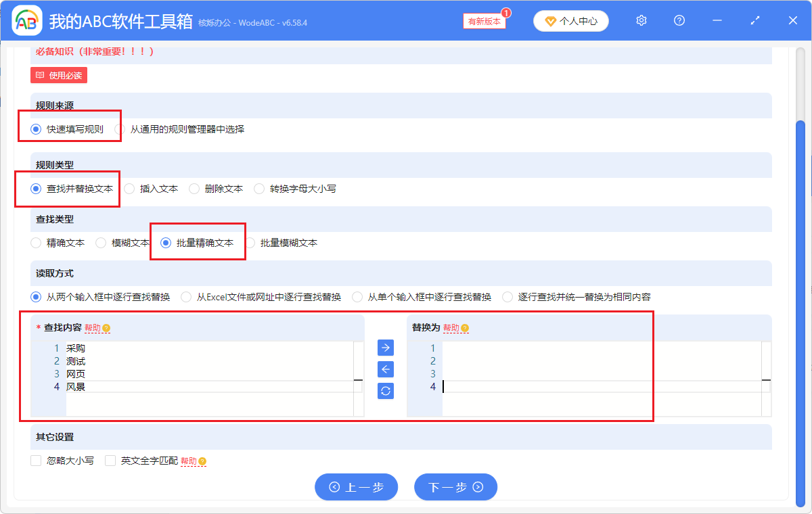Open the settings gear in the title bar

[641, 20]
